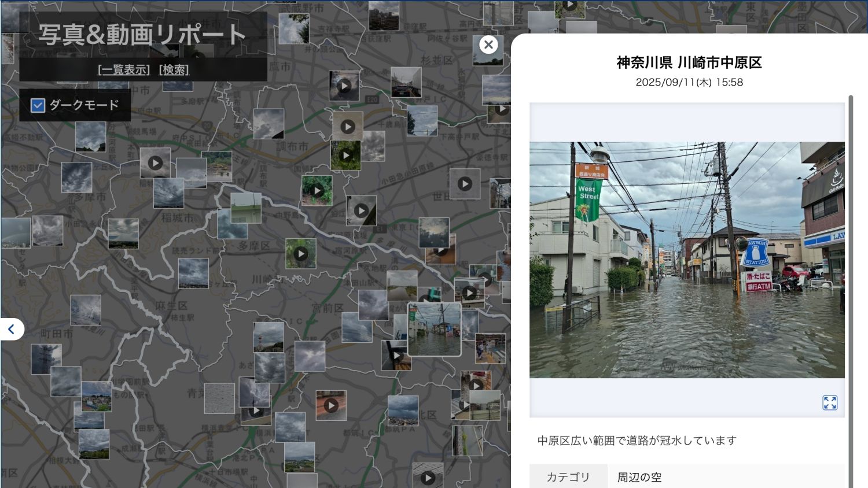Screen dimensions: 868x488
Task: Open the flooded street photo in fullscreen
Action: (829, 402)
